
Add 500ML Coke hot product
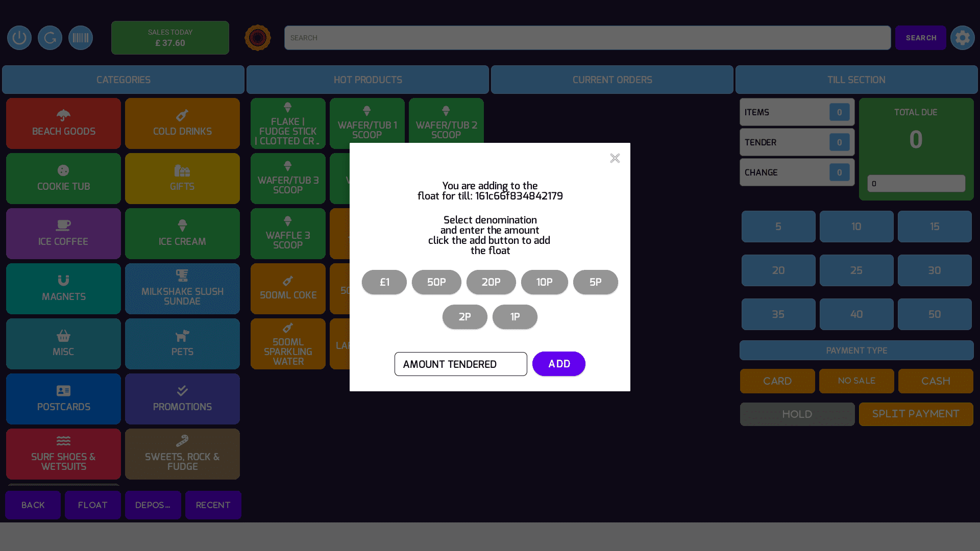288,289
